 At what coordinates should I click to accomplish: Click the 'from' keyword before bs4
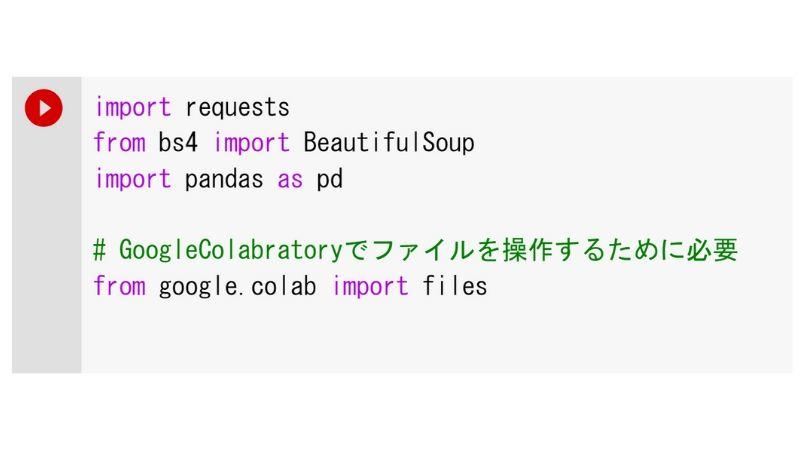coord(119,142)
